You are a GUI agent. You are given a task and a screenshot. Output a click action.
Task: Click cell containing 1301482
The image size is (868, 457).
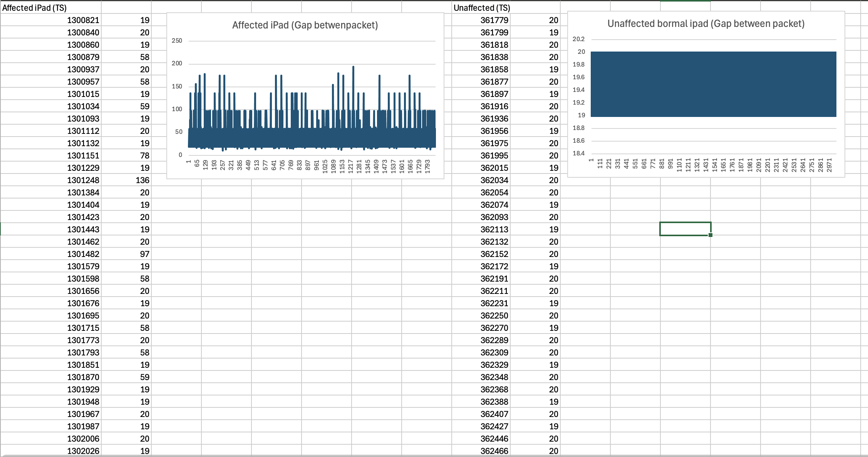coord(83,254)
